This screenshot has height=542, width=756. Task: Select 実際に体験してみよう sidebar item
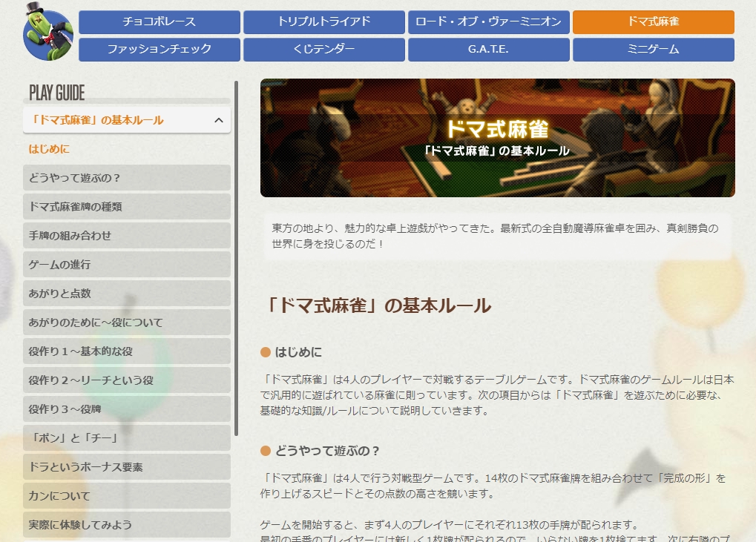(127, 525)
